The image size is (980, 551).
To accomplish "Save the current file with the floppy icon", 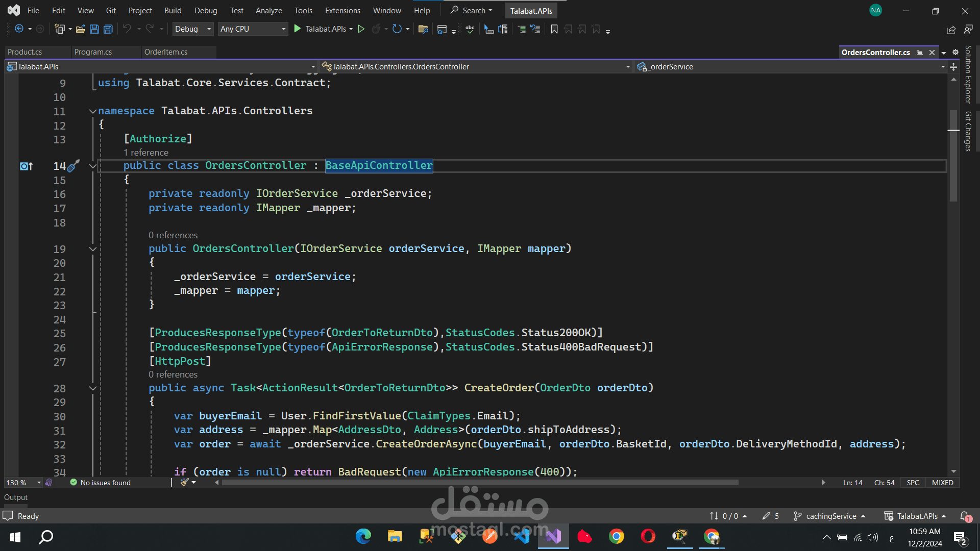I will click(x=94, y=29).
